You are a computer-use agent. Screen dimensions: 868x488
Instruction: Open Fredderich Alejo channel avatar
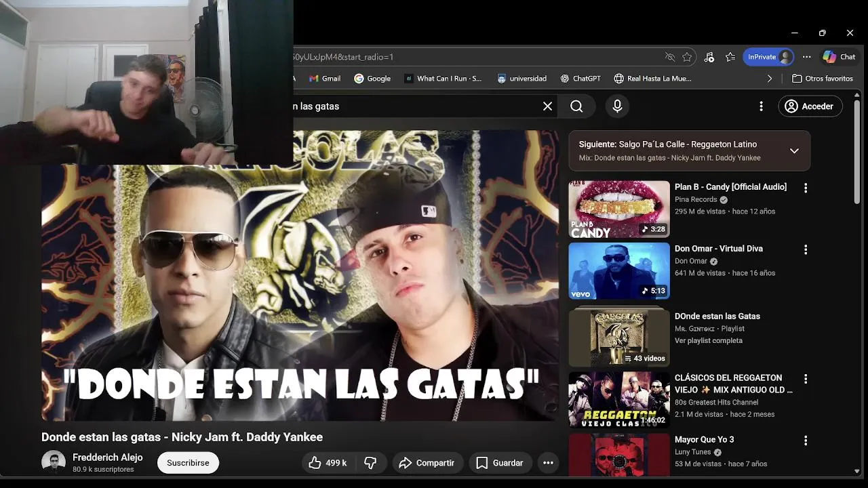click(x=54, y=463)
